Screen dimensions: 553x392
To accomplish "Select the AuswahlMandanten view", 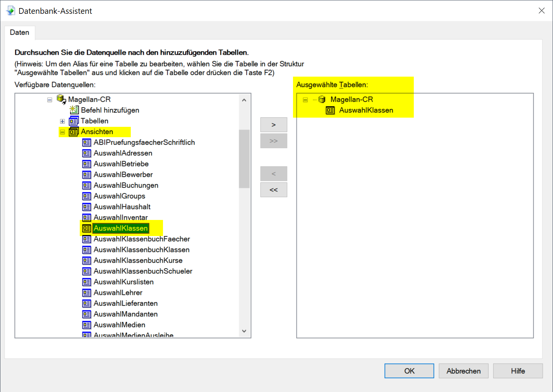I will [125, 314].
